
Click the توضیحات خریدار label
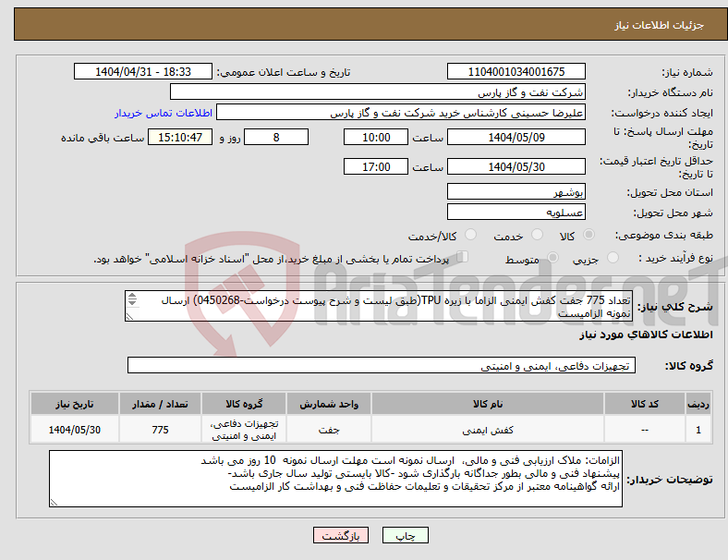(x=670, y=480)
